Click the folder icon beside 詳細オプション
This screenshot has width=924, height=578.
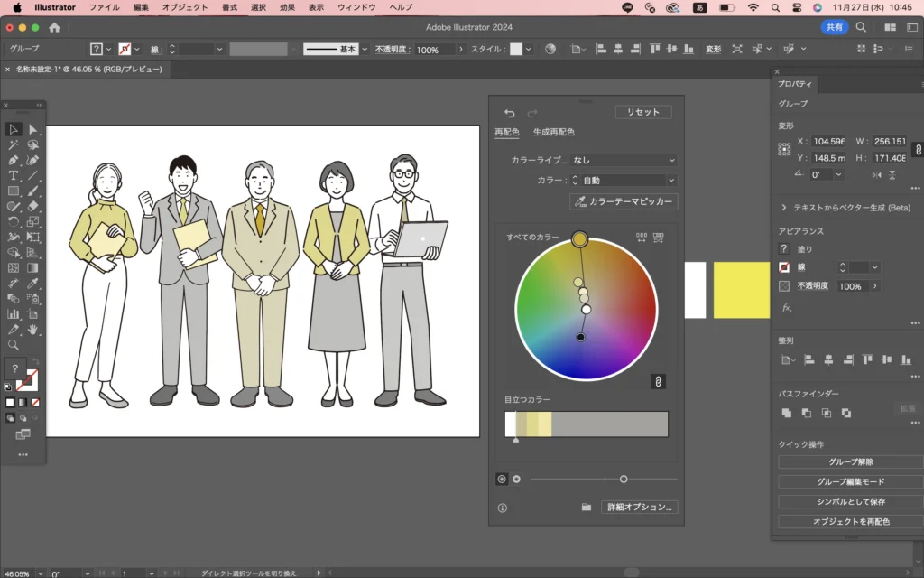[586, 508]
